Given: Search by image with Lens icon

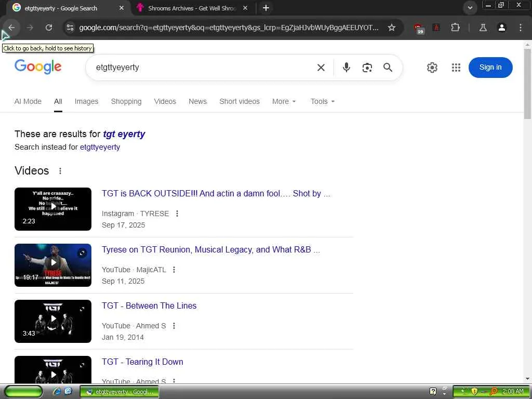Looking at the screenshot, I should pos(367,68).
